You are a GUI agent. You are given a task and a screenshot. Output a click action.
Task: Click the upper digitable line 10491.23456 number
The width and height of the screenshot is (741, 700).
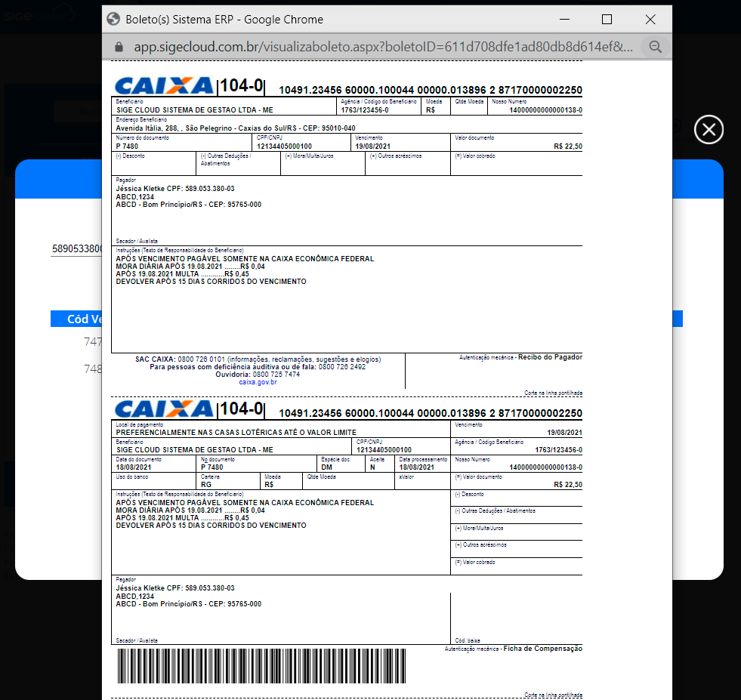(x=431, y=90)
